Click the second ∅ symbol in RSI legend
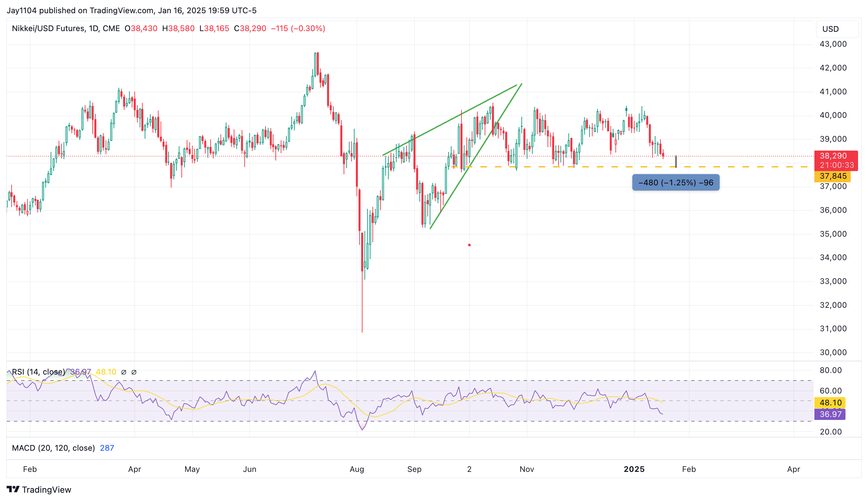Image resolution: width=868 pixels, height=501 pixels. 134,372
